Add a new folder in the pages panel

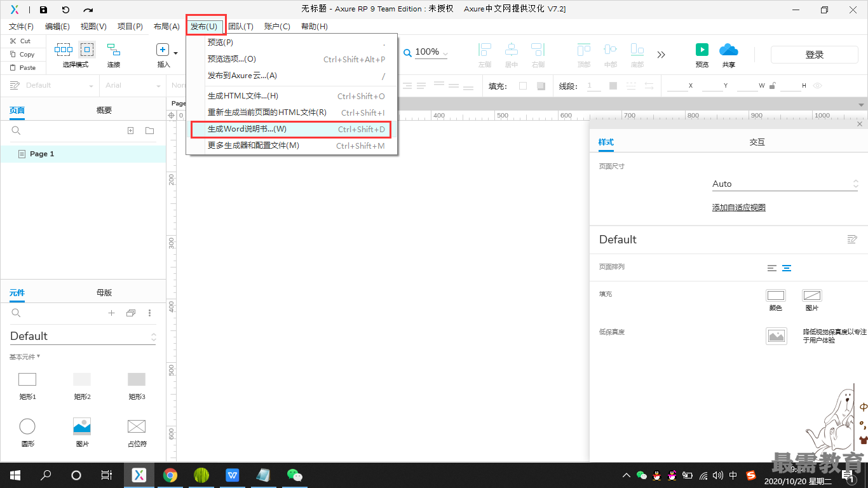pyautogui.click(x=149, y=130)
